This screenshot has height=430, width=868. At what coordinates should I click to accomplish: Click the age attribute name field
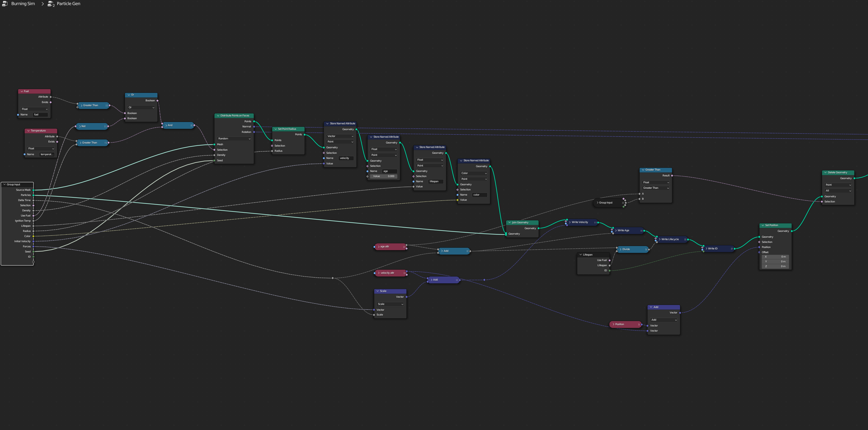point(390,171)
